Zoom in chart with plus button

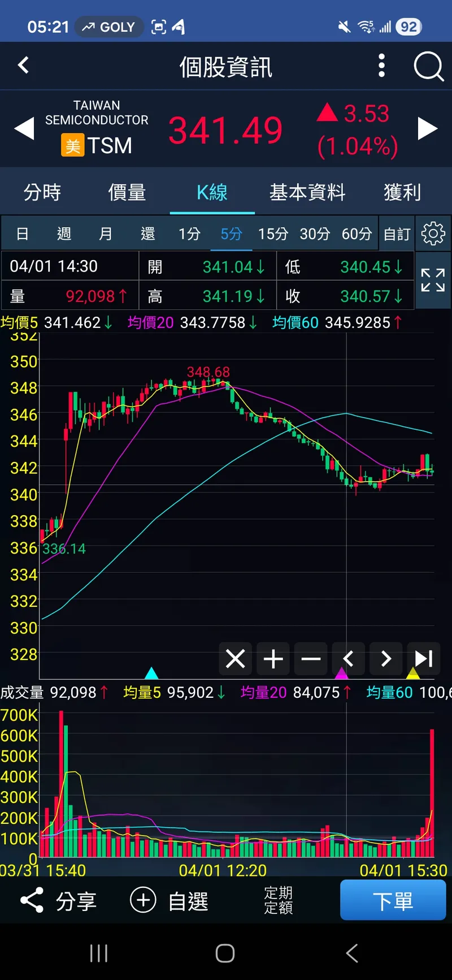tap(273, 659)
